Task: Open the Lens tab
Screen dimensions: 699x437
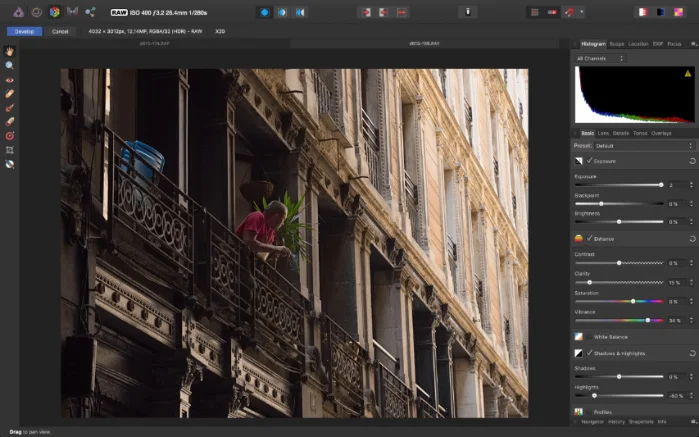Action: [603, 133]
